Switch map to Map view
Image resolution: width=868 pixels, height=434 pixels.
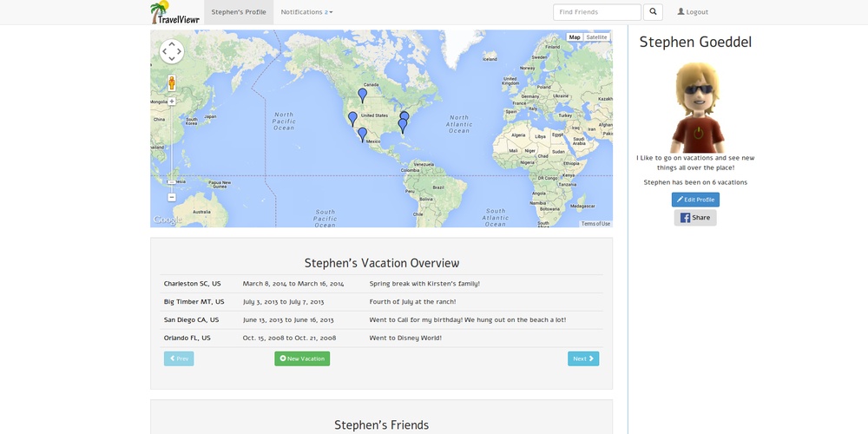(575, 37)
